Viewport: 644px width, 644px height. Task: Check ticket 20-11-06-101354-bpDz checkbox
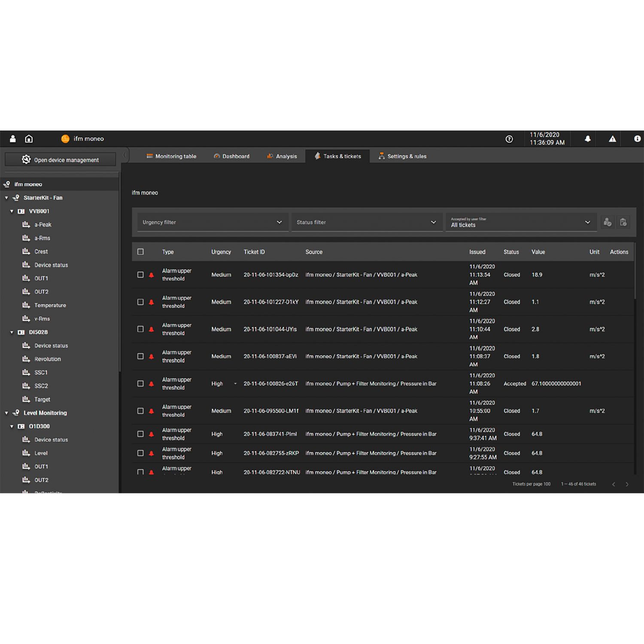click(x=140, y=275)
